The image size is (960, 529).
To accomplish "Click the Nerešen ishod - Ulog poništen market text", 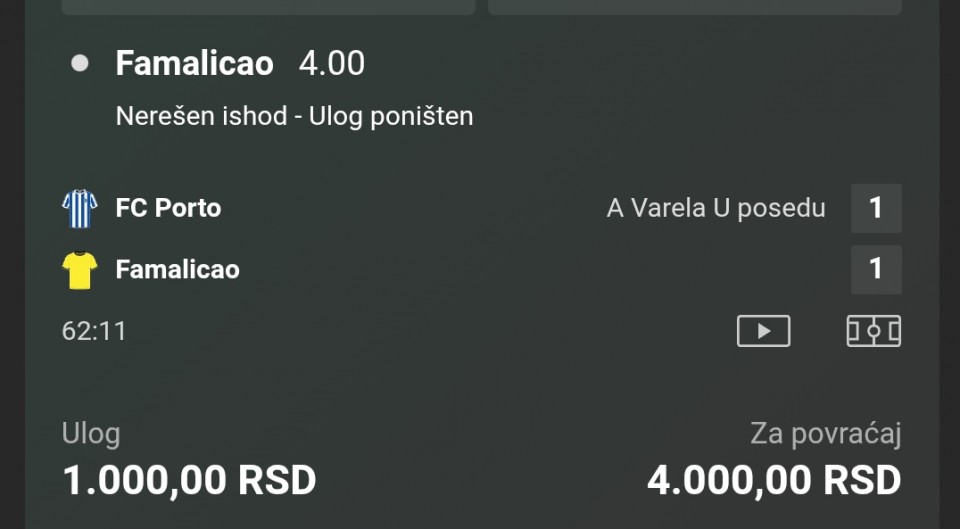I will (294, 116).
